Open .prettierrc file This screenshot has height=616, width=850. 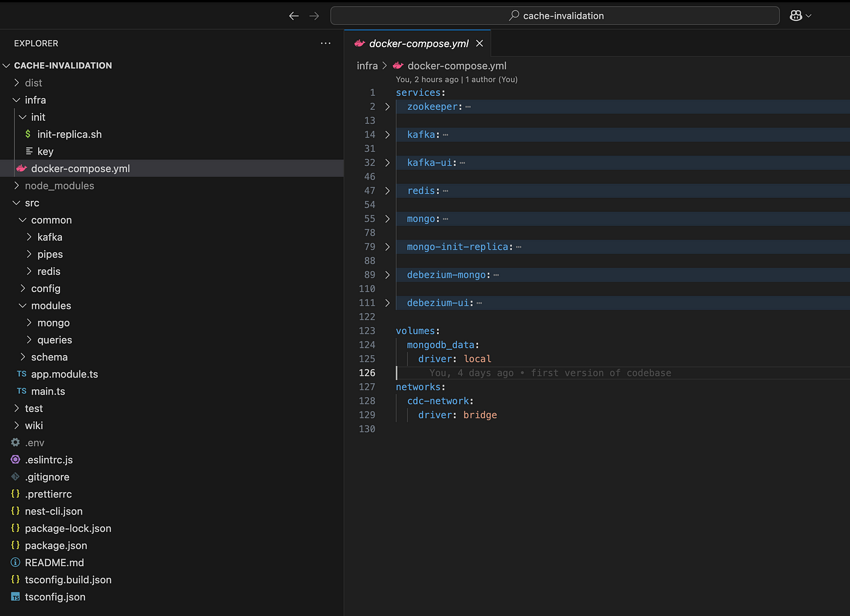(172, 494)
